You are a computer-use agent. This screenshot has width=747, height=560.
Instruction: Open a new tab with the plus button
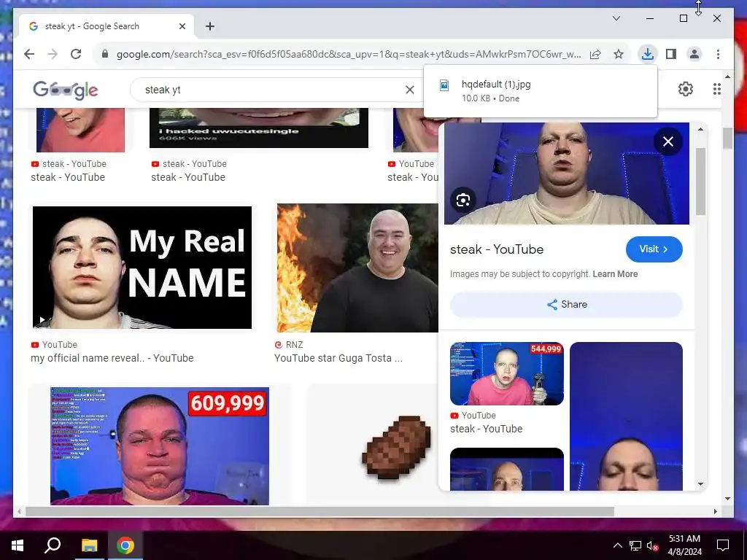click(x=210, y=26)
